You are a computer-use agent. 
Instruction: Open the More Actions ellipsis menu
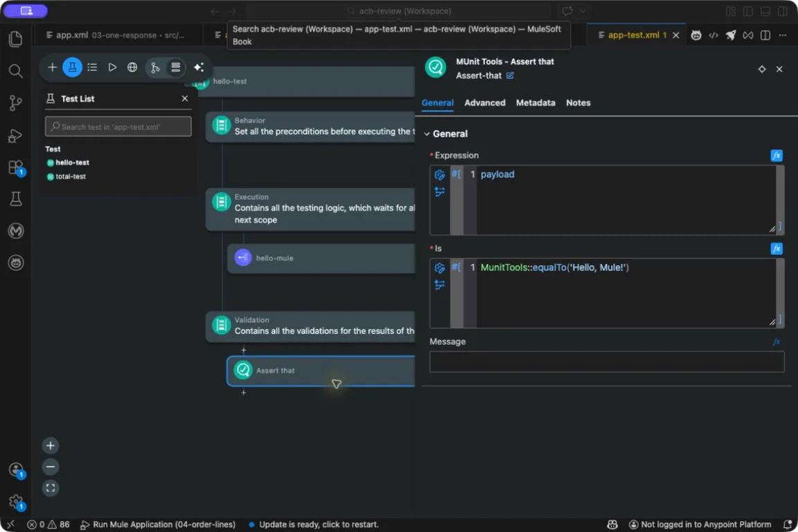[x=782, y=35]
